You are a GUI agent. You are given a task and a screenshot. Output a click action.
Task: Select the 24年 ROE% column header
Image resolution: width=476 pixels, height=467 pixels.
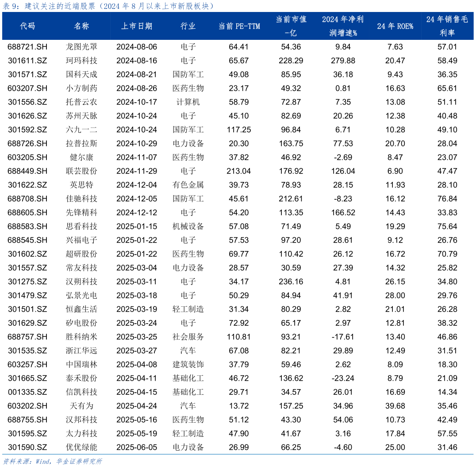coord(395,26)
